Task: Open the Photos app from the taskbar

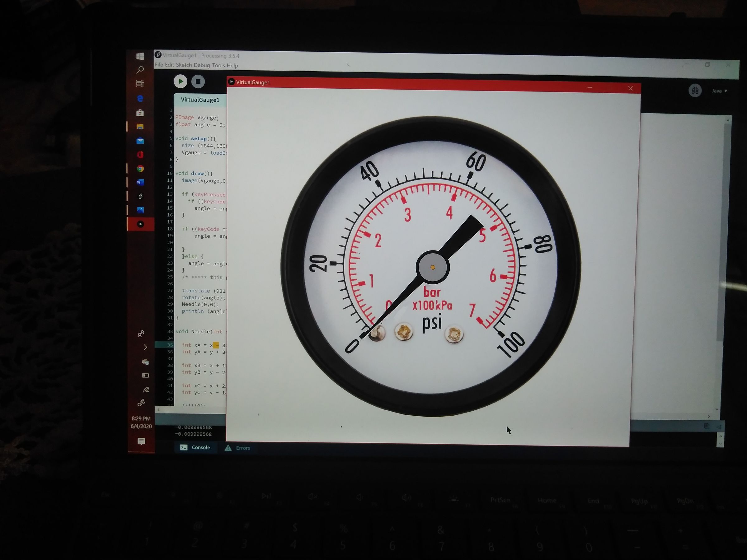Action: tap(141, 210)
